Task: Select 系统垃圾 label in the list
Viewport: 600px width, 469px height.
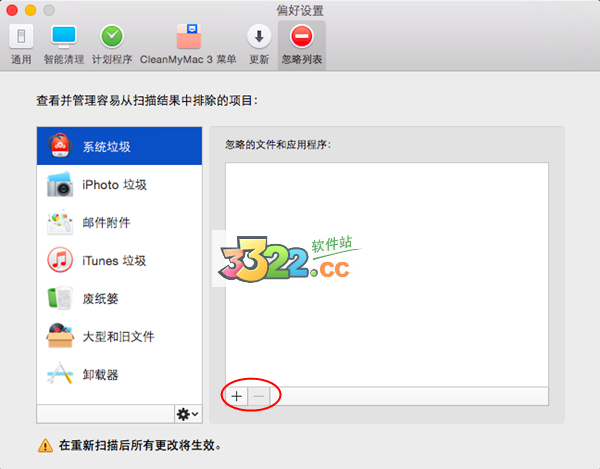Action: [107, 147]
